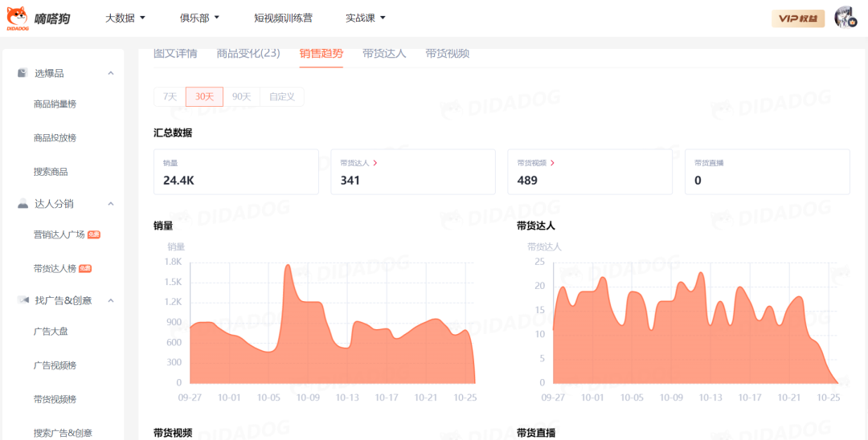Collapse the 选爆品 sidebar section chevron
Image resolution: width=868 pixels, height=440 pixels.
click(x=111, y=73)
